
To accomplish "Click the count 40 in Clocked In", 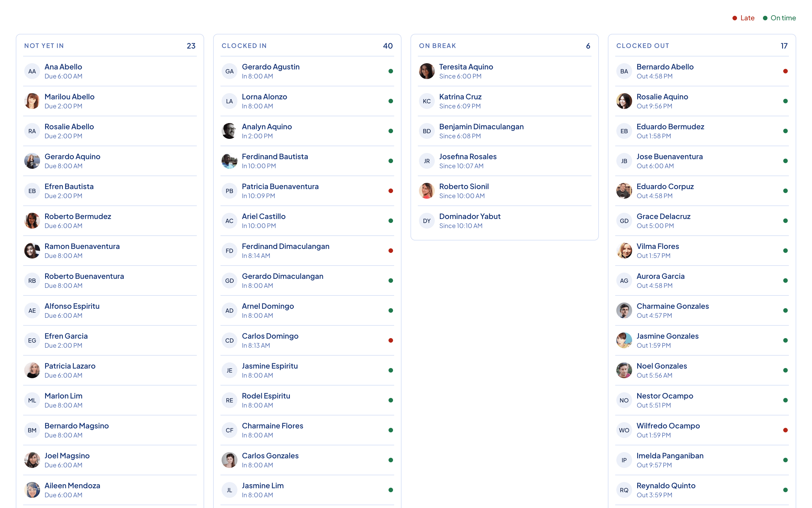I will tap(388, 46).
